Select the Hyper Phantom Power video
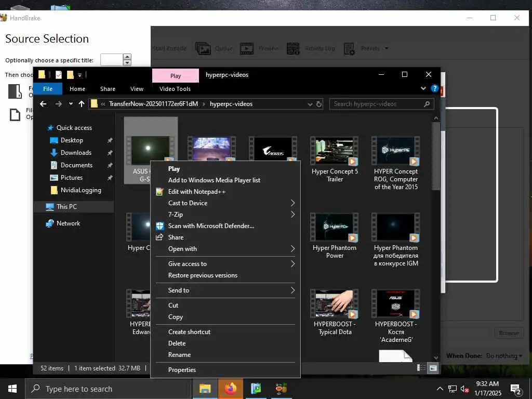The image size is (532, 399). (335, 236)
